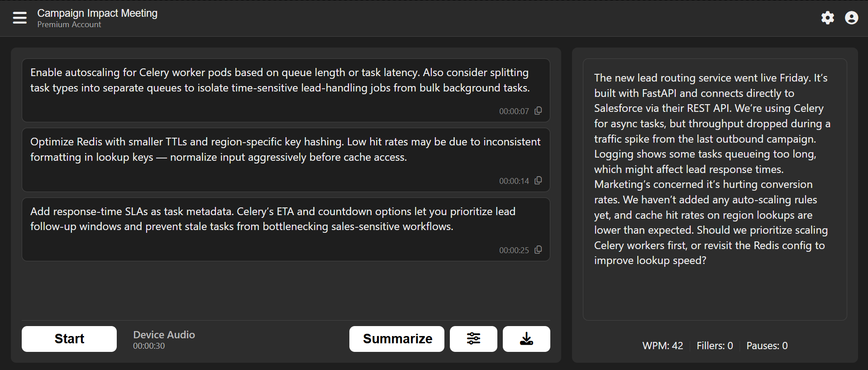868x370 pixels.
Task: Click the download transcript icon button
Action: click(x=526, y=339)
